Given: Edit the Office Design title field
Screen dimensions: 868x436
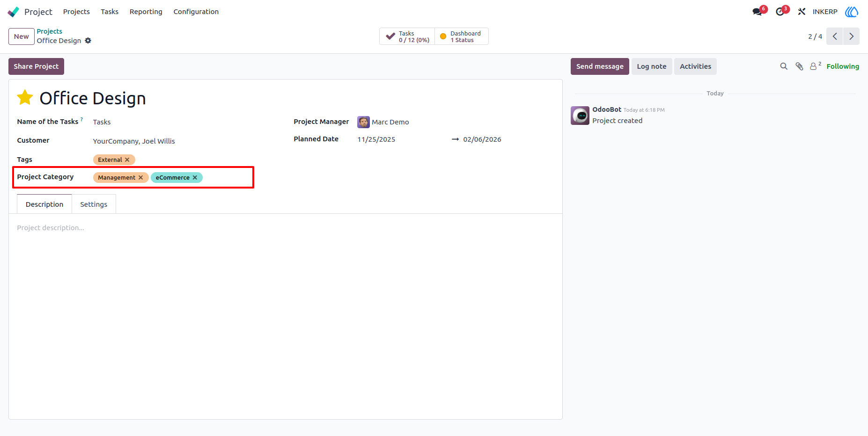Looking at the screenshot, I should pos(93,98).
